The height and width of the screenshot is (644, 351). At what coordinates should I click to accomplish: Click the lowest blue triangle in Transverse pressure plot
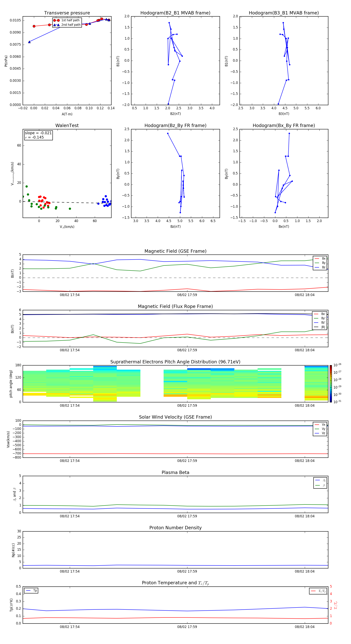coord(29,42)
